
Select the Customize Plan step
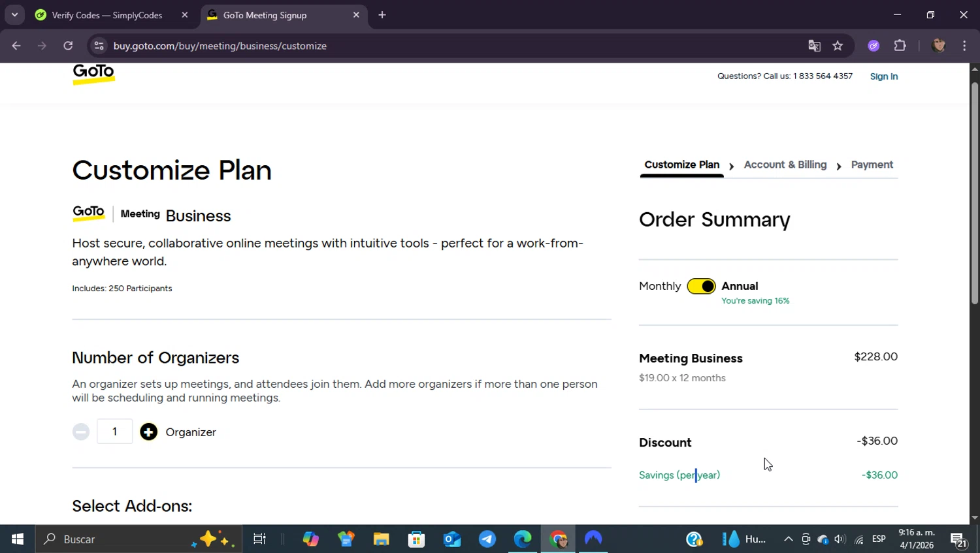pyautogui.click(x=681, y=165)
